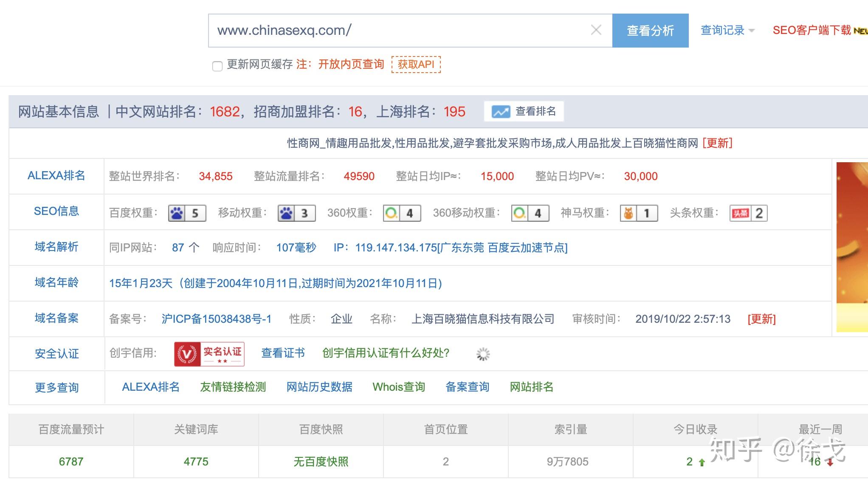Click 上海排名 value 195
Image resolution: width=868 pixels, height=485 pixels.
pyautogui.click(x=454, y=112)
